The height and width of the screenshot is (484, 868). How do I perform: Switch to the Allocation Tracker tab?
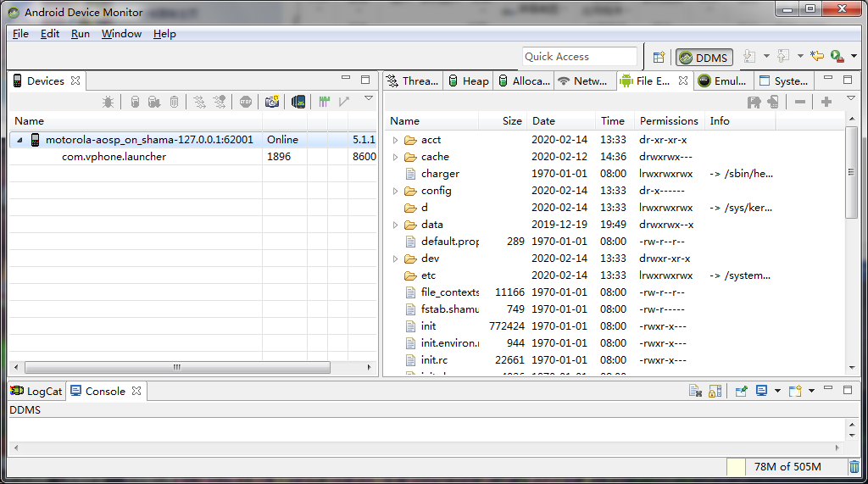point(524,81)
